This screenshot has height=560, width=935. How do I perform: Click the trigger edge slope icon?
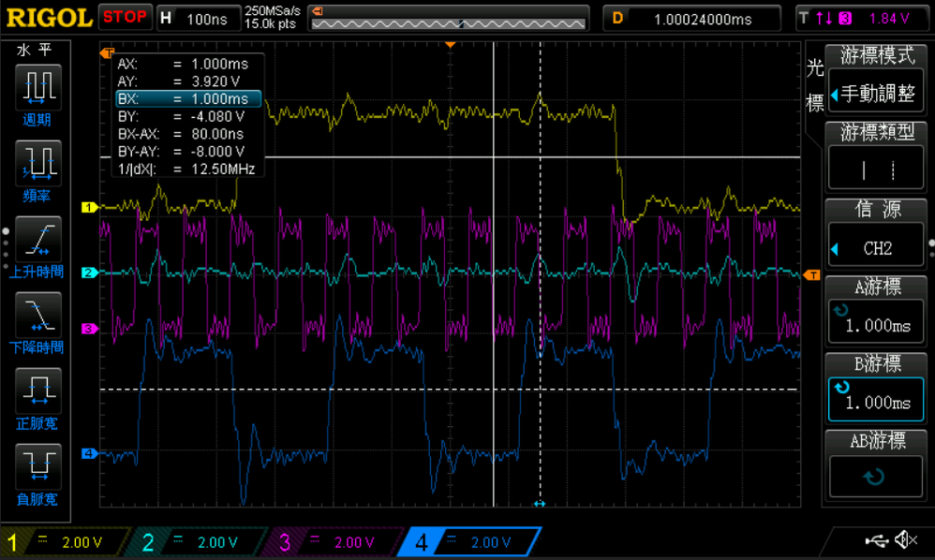(824, 19)
